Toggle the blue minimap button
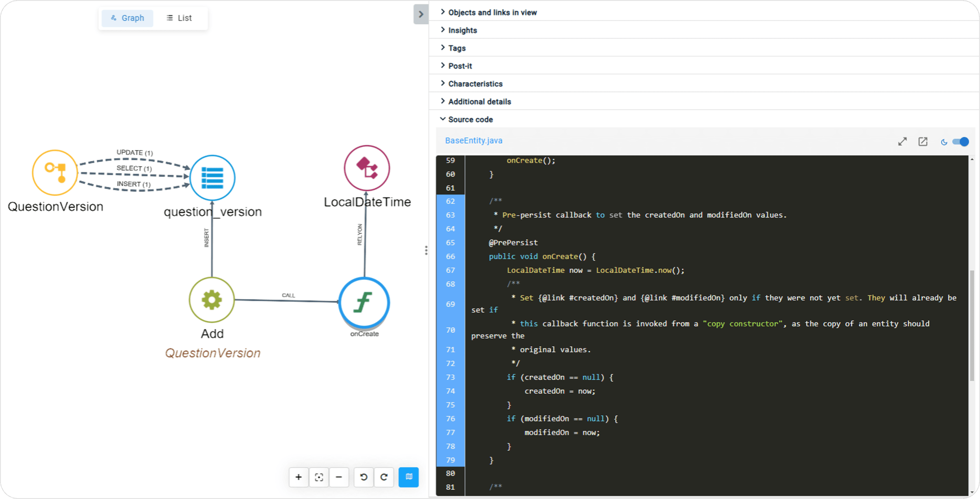Viewport: 980px width, 499px height. click(x=408, y=477)
